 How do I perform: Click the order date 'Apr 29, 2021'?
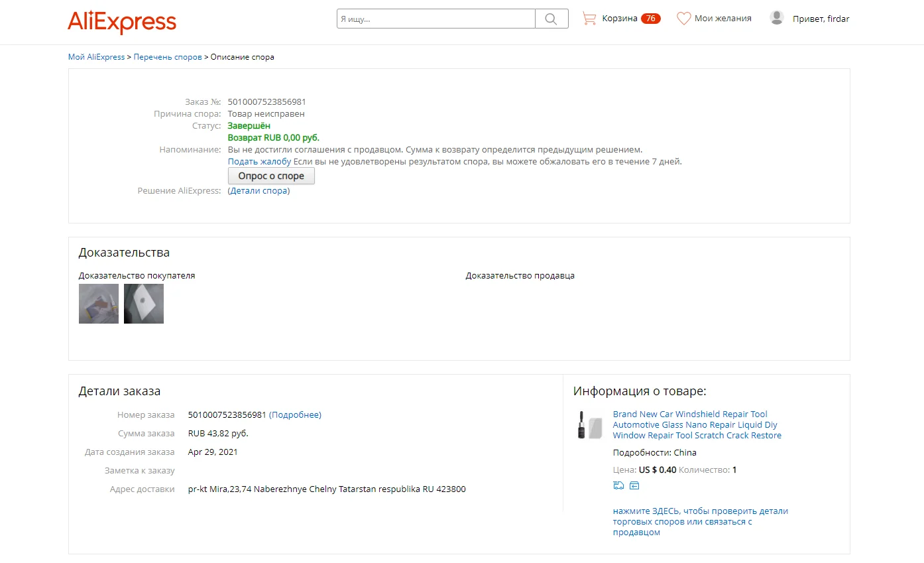point(213,452)
